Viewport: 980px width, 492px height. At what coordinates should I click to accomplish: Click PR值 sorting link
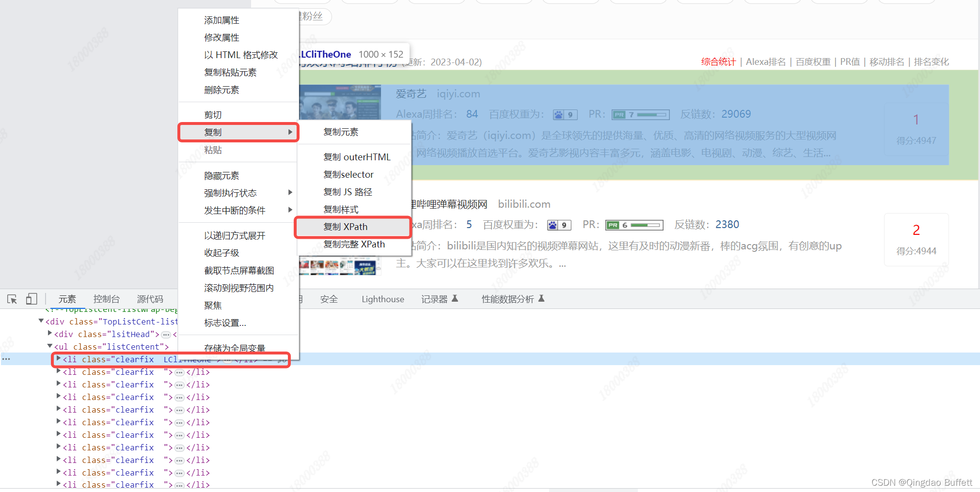(x=850, y=62)
